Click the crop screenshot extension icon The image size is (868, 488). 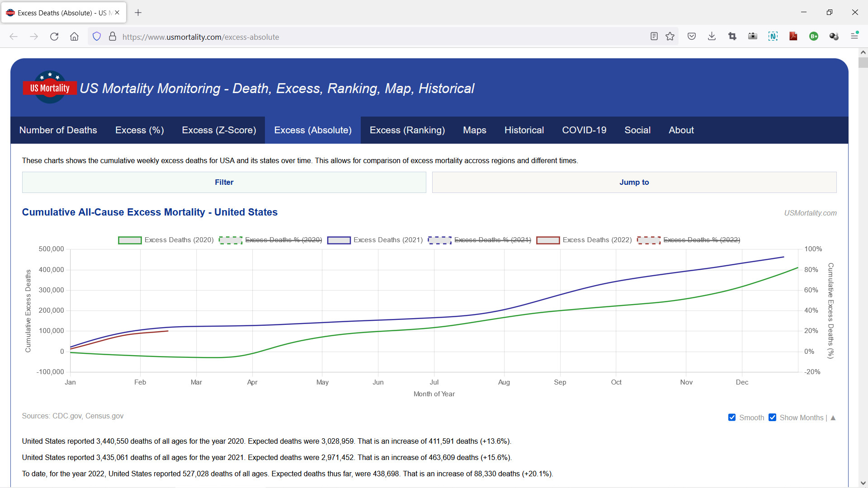click(x=732, y=37)
